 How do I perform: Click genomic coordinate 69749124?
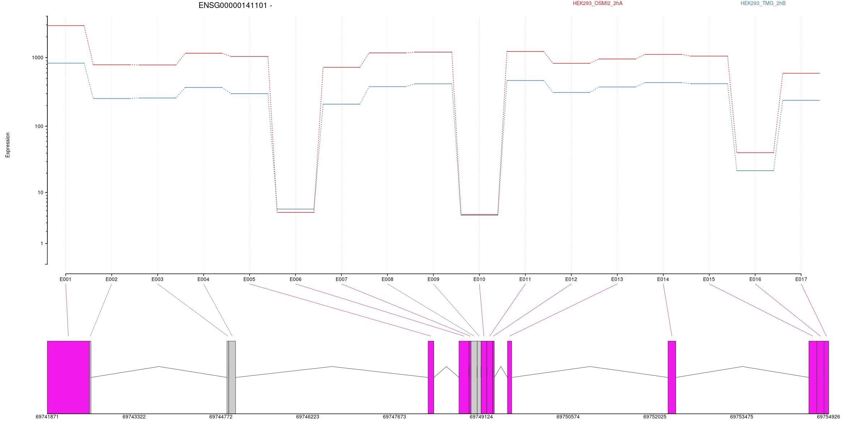tap(481, 417)
